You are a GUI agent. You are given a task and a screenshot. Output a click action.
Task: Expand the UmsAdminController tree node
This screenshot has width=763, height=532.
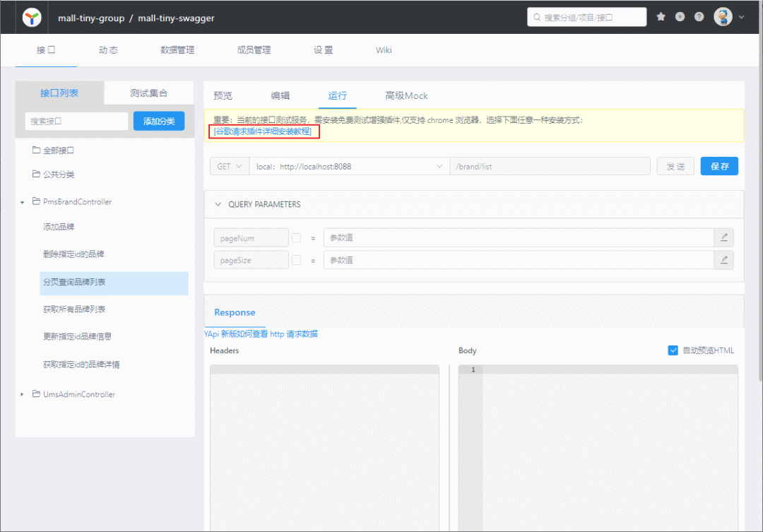pyautogui.click(x=22, y=394)
